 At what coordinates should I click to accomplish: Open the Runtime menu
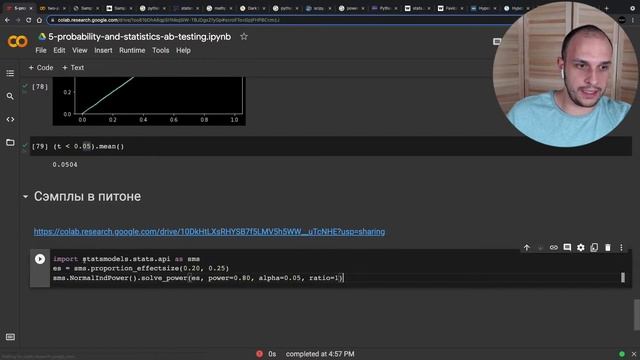pyautogui.click(x=132, y=50)
